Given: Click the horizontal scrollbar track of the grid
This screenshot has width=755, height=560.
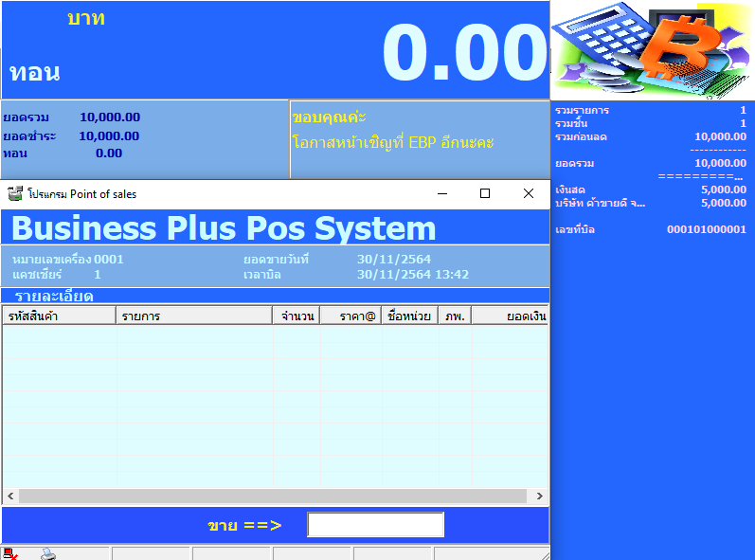Looking at the screenshot, I should [275, 496].
